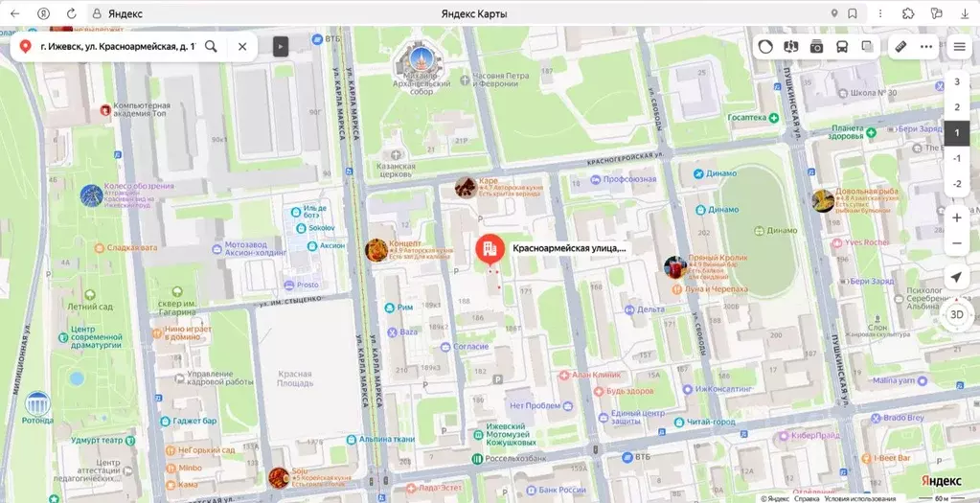Screen dimensions: 980x503
Task: Go back with the browser back arrow
Action: coord(15,13)
